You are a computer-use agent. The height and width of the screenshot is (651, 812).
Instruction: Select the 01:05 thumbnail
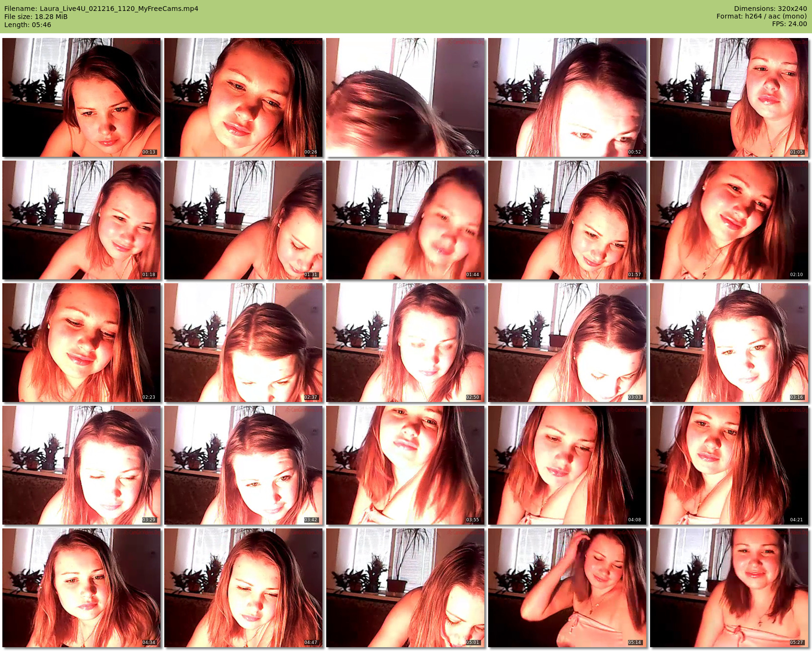pyautogui.click(x=729, y=97)
